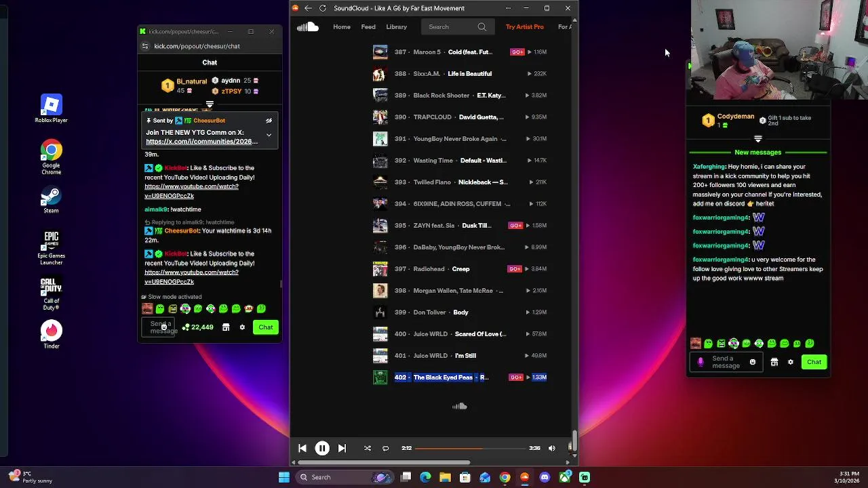
Task: Open the shop icon in the cheesur chat
Action: pos(226,327)
